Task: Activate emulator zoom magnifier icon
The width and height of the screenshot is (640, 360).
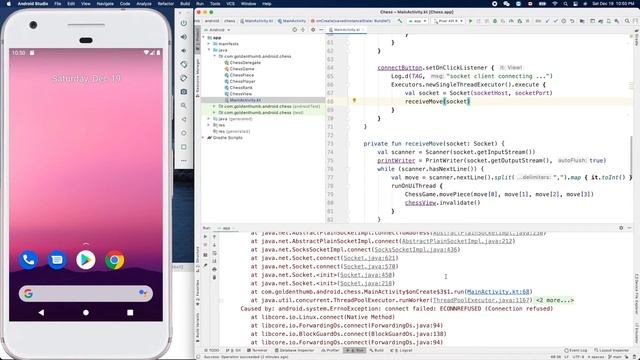Action: 184,106
